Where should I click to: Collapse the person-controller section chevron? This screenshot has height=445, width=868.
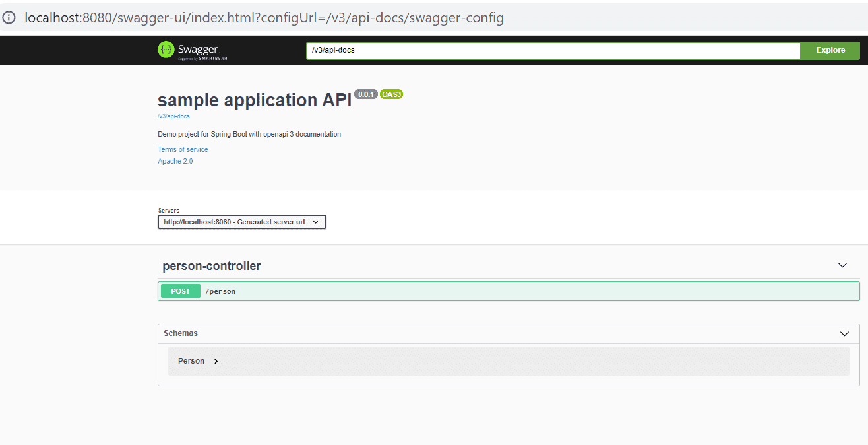(x=842, y=265)
